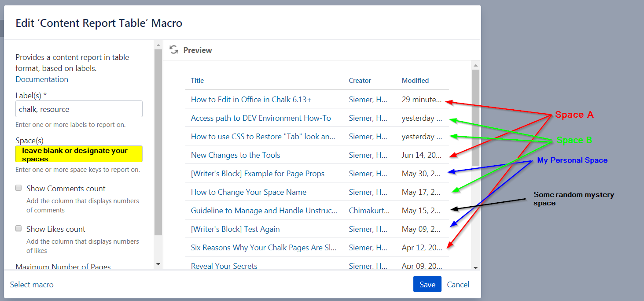Click the Label(s) input field
The width and height of the screenshot is (644, 301).
[x=79, y=109]
